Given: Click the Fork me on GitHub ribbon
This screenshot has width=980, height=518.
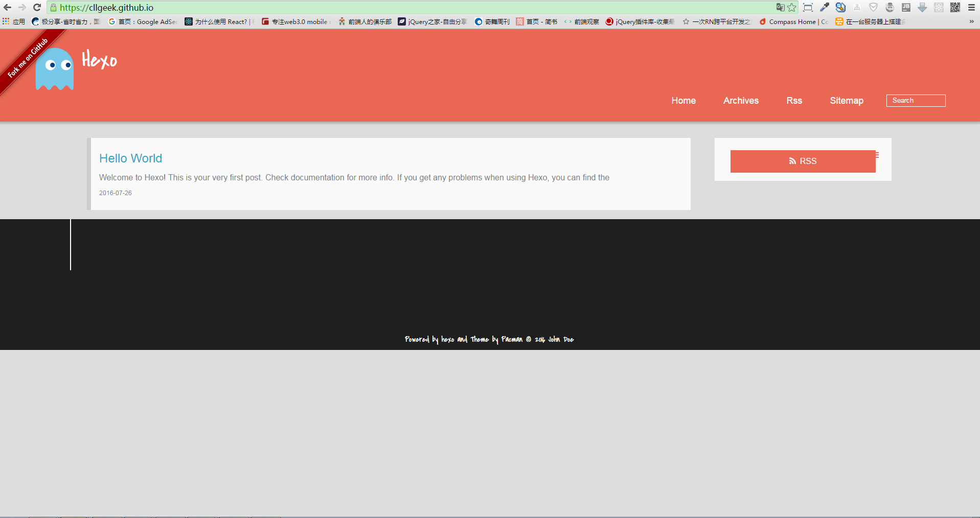Looking at the screenshot, I should pyautogui.click(x=28, y=58).
